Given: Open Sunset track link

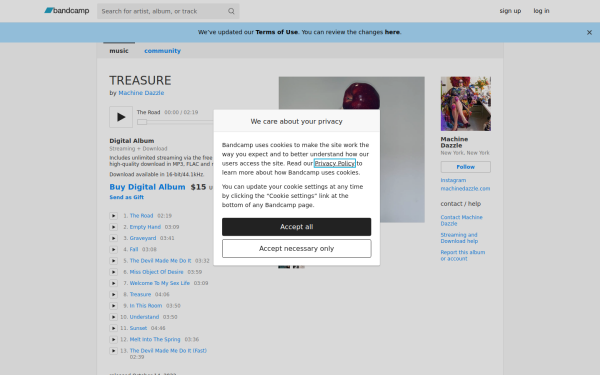Looking at the screenshot, I should point(138,328).
